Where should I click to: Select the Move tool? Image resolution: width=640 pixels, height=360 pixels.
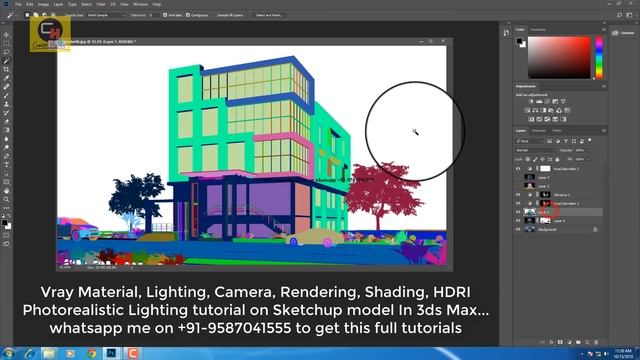tap(6, 35)
